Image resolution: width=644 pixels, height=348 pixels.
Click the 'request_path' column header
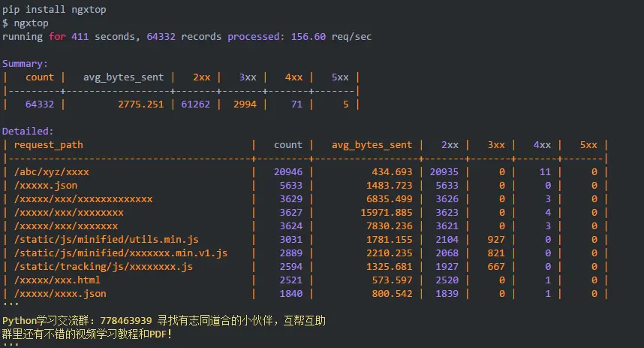[49, 145]
